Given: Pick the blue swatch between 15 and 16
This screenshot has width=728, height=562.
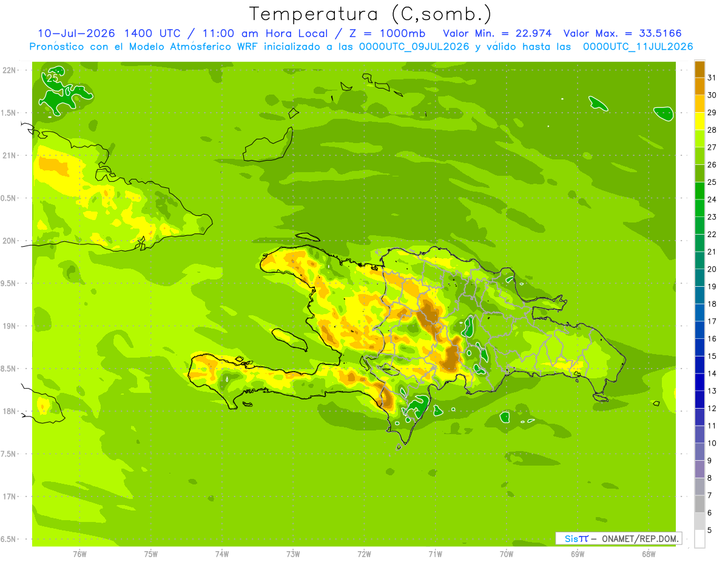Looking at the screenshot, I should point(699,347).
